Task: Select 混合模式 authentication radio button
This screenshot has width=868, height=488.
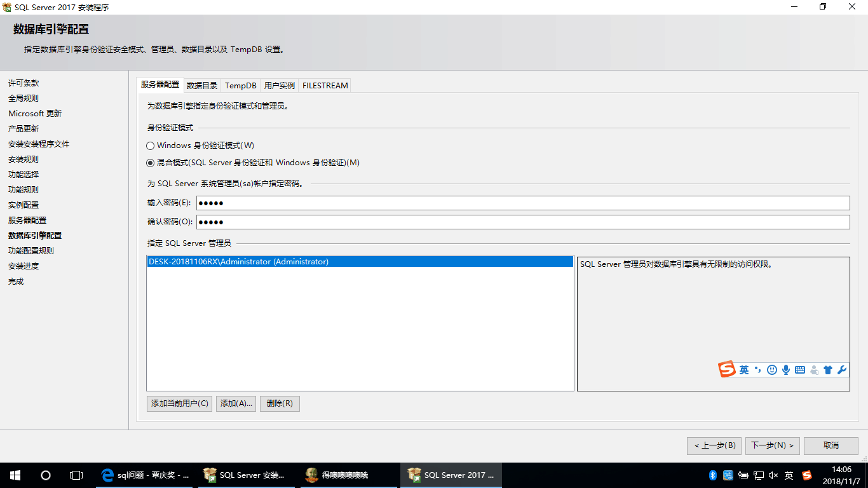Action: point(150,163)
